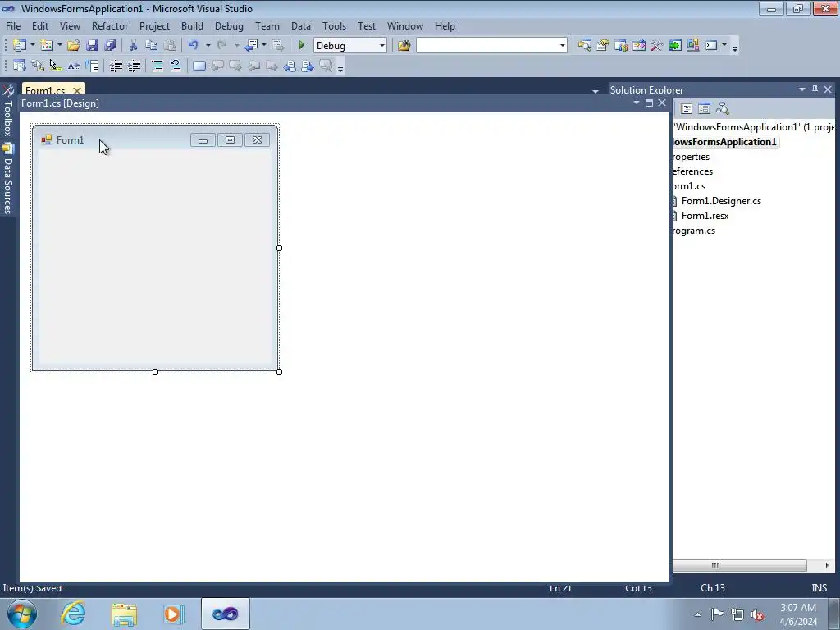The image size is (840, 630).
Task: Click the Solution Explorer horizontal scrollbar thumb
Action: pyautogui.click(x=739, y=565)
